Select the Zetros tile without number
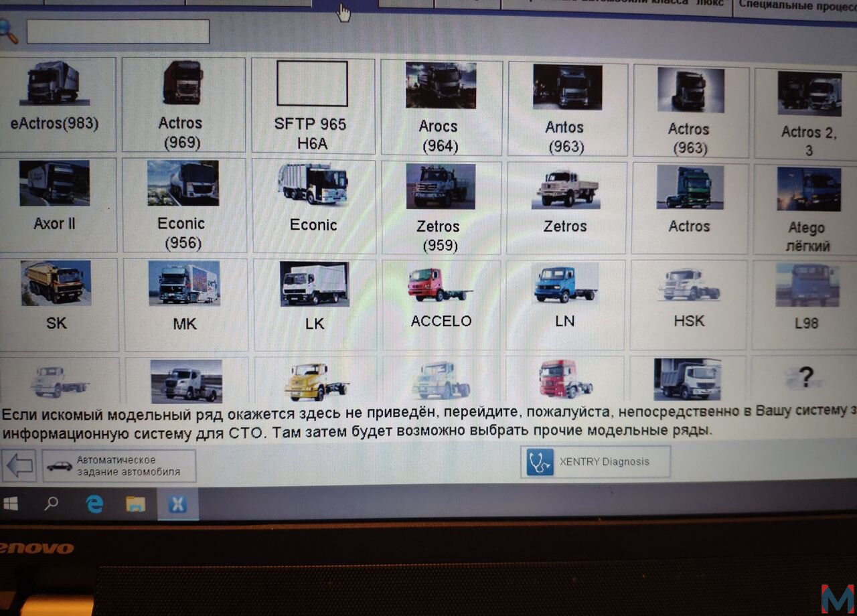Image resolution: width=857 pixels, height=616 pixels. [566, 207]
